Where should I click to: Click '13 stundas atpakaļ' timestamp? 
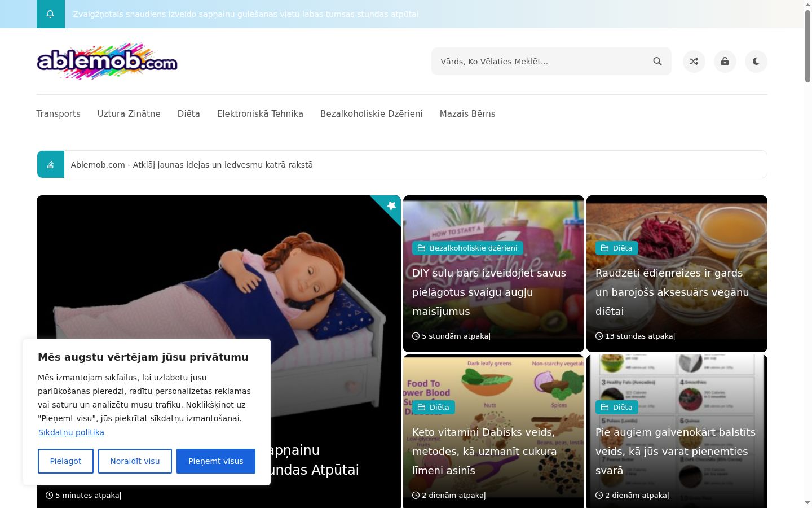pos(636,336)
